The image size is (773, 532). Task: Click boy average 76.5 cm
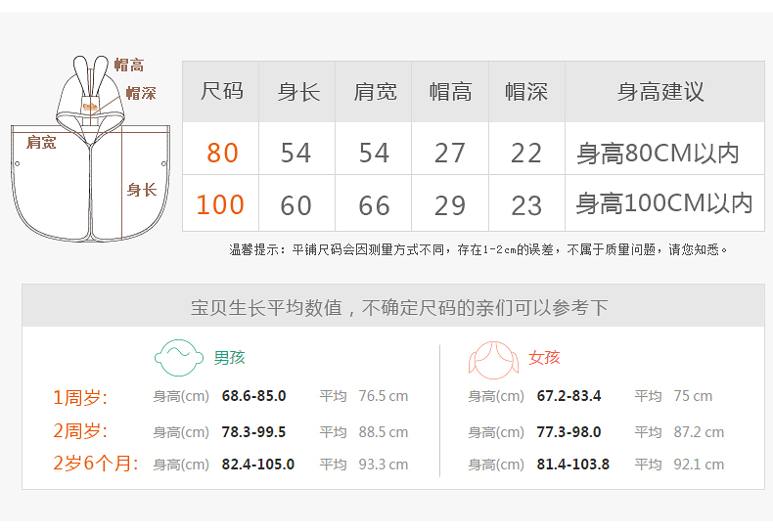click(383, 396)
